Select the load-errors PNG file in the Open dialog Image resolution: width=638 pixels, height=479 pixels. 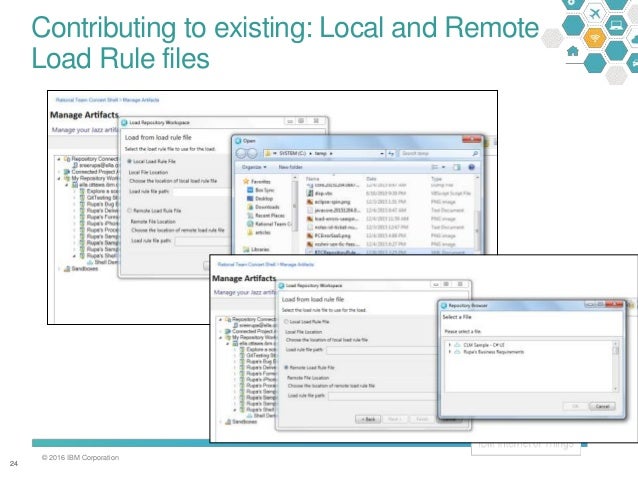coord(333,219)
